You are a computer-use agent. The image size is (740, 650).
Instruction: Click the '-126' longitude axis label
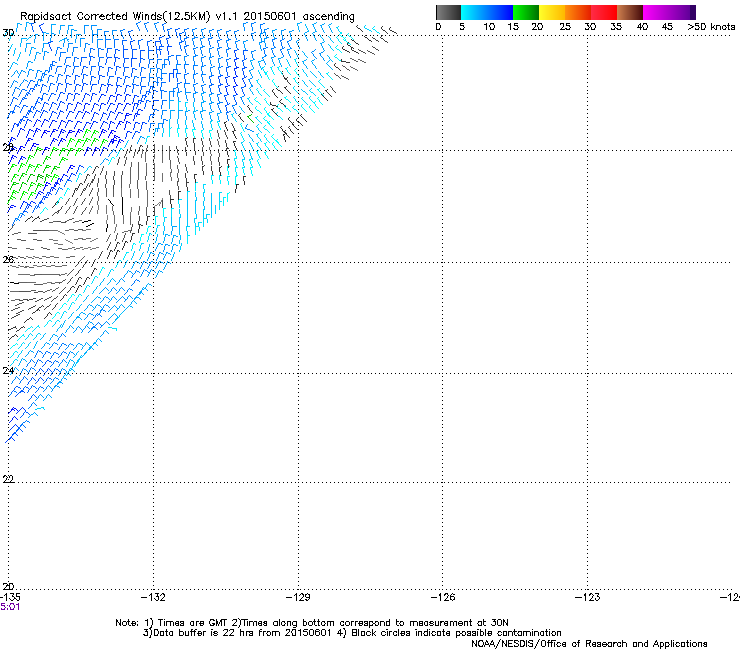pyautogui.click(x=443, y=597)
